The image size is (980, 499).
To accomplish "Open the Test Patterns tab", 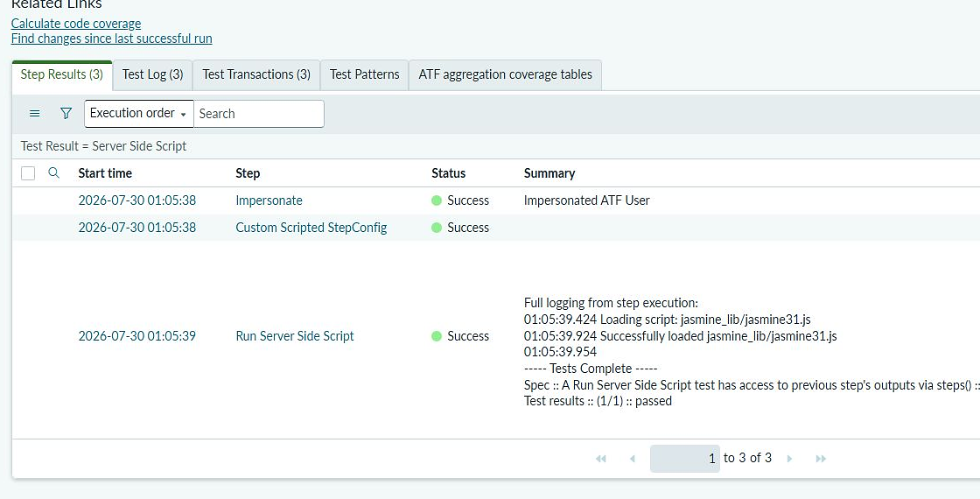I will click(x=364, y=74).
